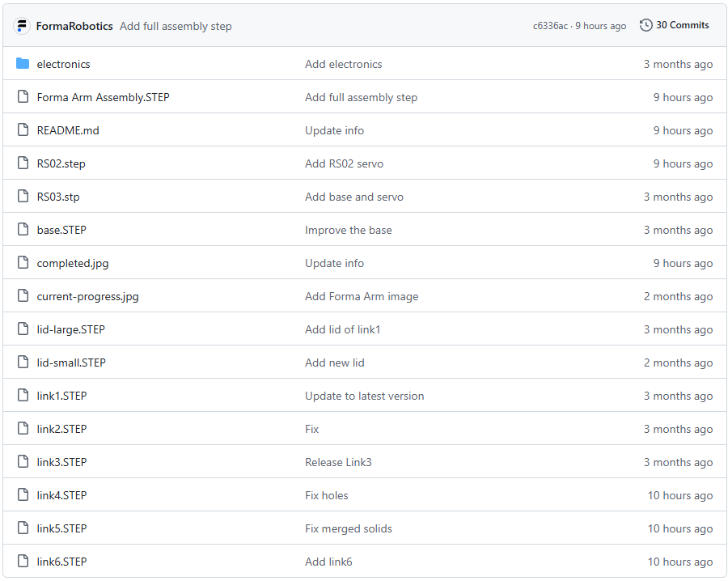Image resolution: width=728 pixels, height=581 pixels.
Task: Open the 'Add Forma Arm image' commit message
Action: point(362,297)
